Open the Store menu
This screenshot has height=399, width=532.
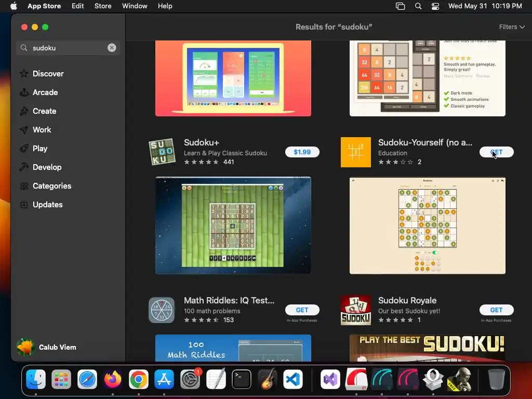tap(103, 6)
